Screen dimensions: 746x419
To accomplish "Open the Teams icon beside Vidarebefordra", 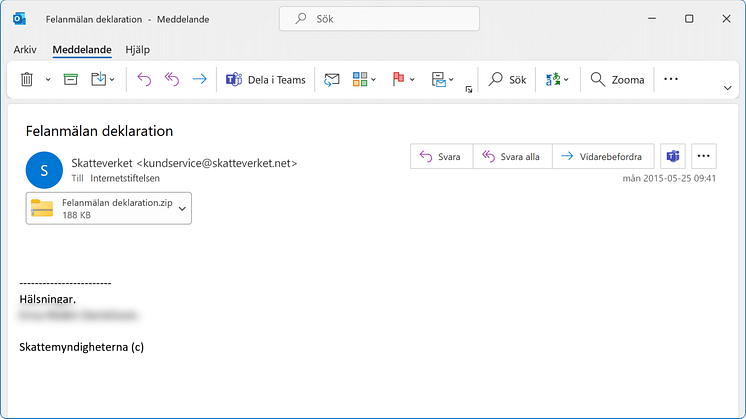I will pos(673,156).
